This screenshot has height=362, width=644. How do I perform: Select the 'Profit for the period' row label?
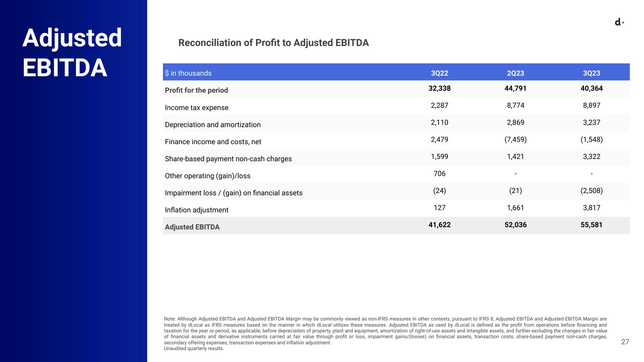point(196,90)
